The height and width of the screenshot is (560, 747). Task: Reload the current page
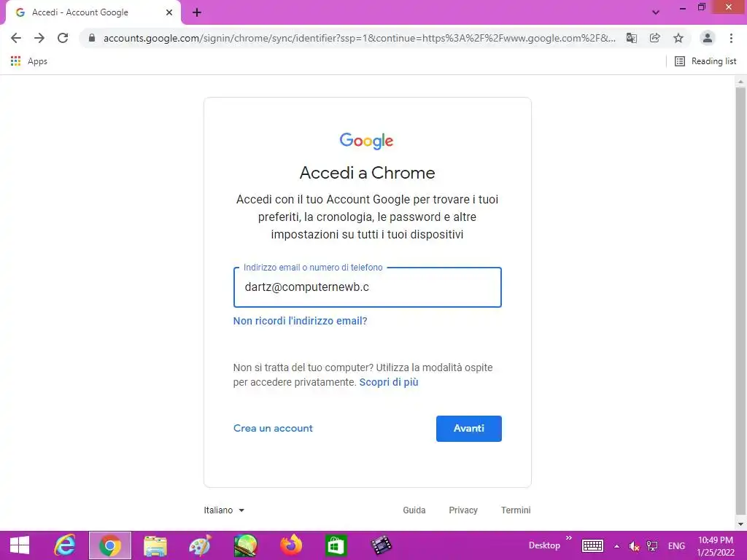[x=63, y=38]
